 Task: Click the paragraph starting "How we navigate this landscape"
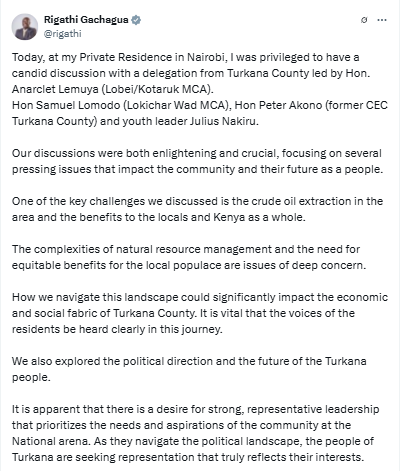(x=200, y=313)
